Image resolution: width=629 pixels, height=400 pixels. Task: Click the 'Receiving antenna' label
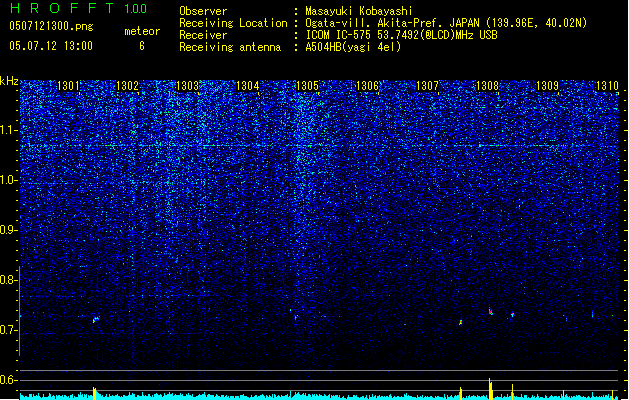point(230,47)
